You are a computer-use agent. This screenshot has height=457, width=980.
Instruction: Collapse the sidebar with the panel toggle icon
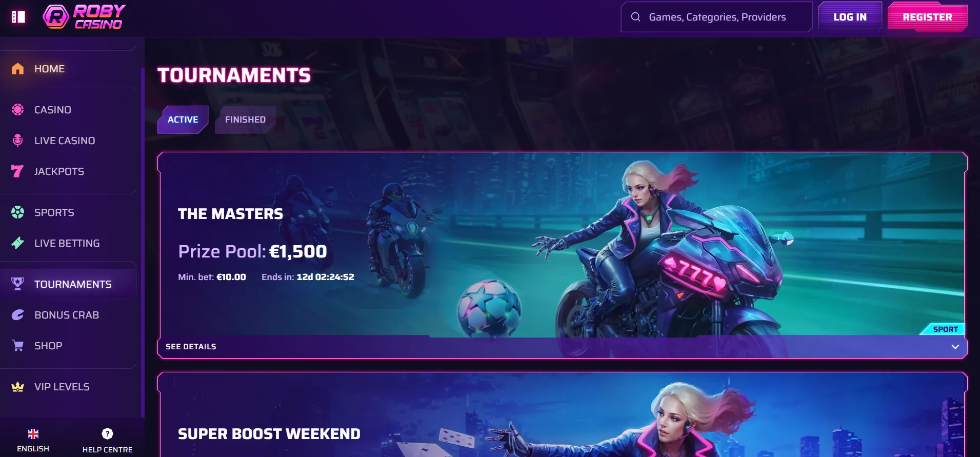click(18, 17)
